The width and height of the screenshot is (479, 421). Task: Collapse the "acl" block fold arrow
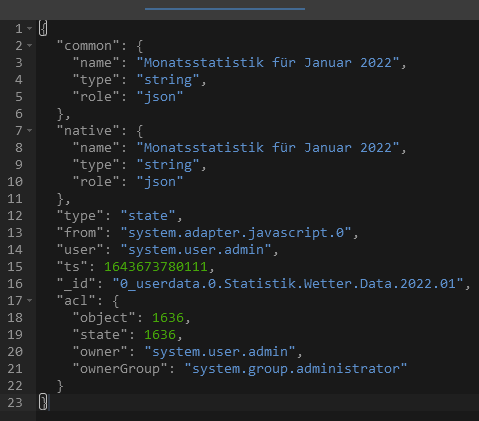(30, 301)
